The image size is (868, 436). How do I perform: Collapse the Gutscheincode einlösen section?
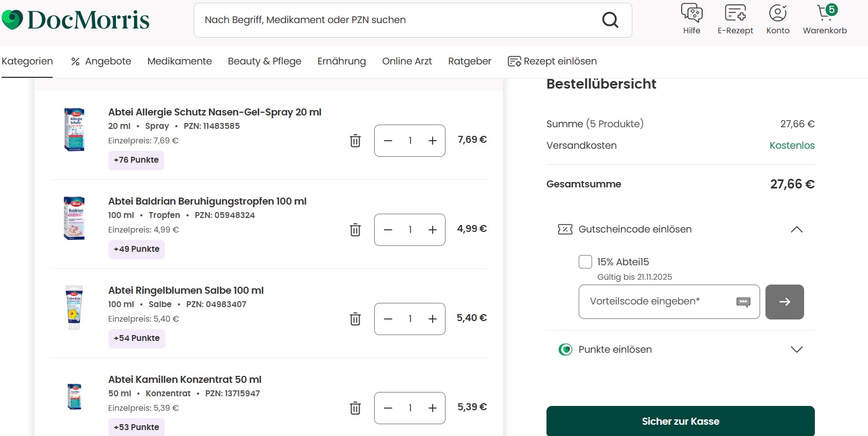pos(797,229)
